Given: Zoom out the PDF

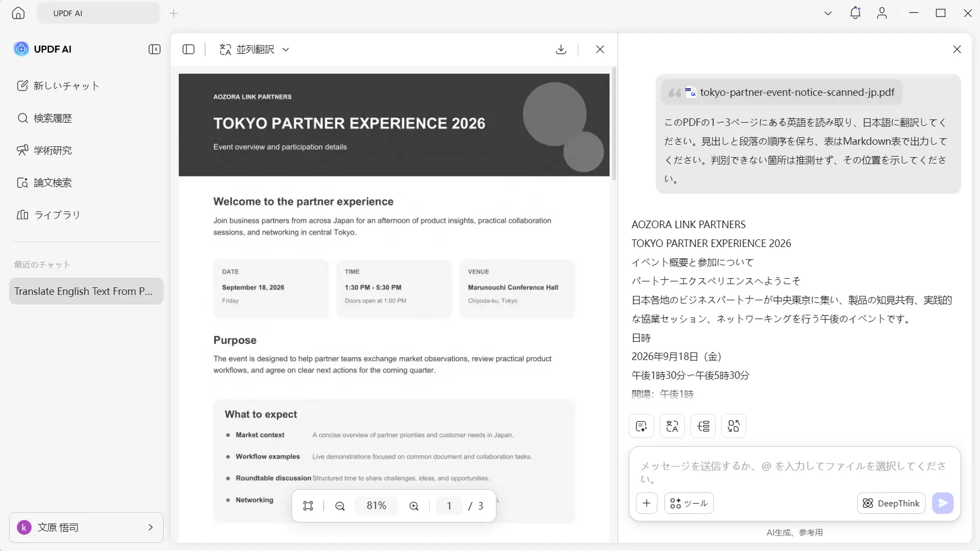Looking at the screenshot, I should (340, 506).
